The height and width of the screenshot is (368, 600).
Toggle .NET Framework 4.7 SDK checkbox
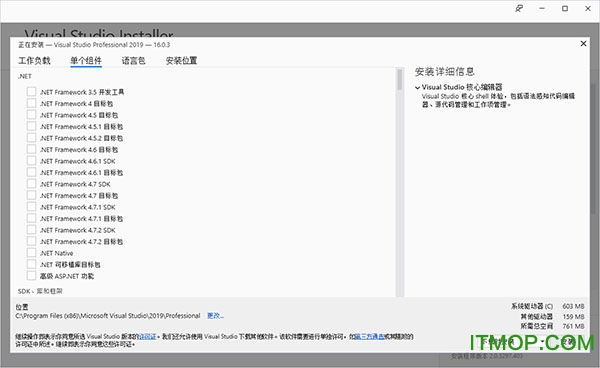coord(31,184)
